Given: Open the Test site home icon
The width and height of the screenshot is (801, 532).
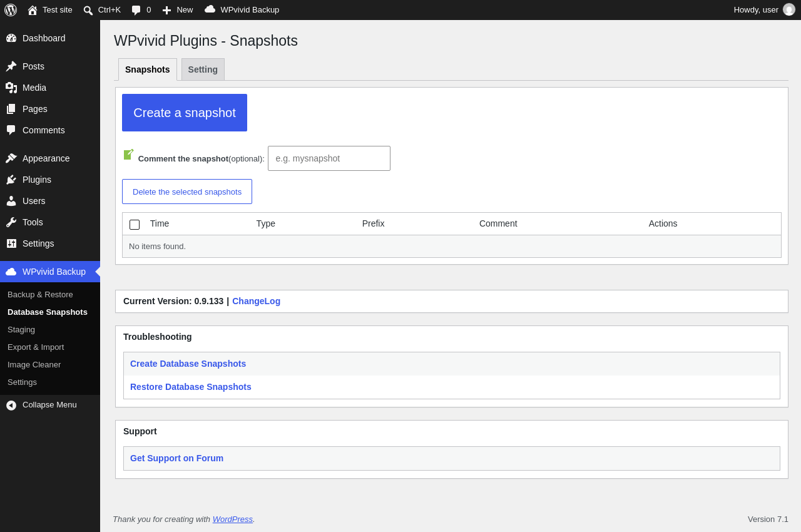Looking at the screenshot, I should click(x=33, y=10).
